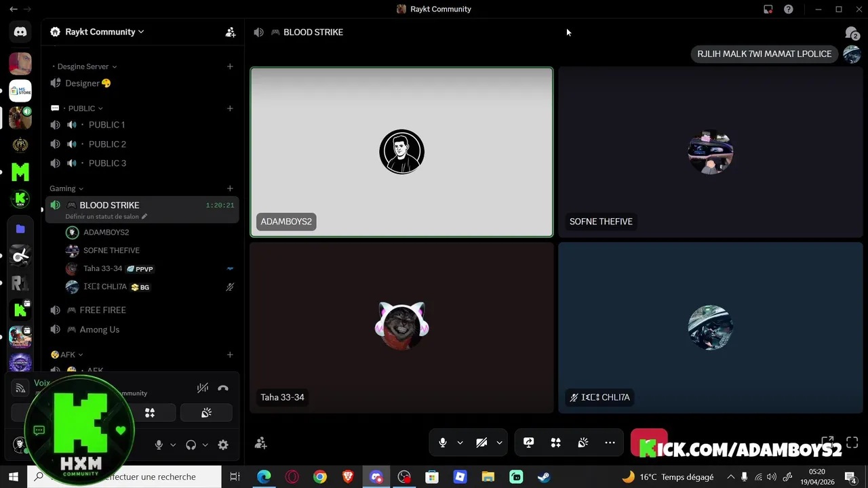Share your screen from call controls
Screen dimensions: 868x488
(528, 443)
